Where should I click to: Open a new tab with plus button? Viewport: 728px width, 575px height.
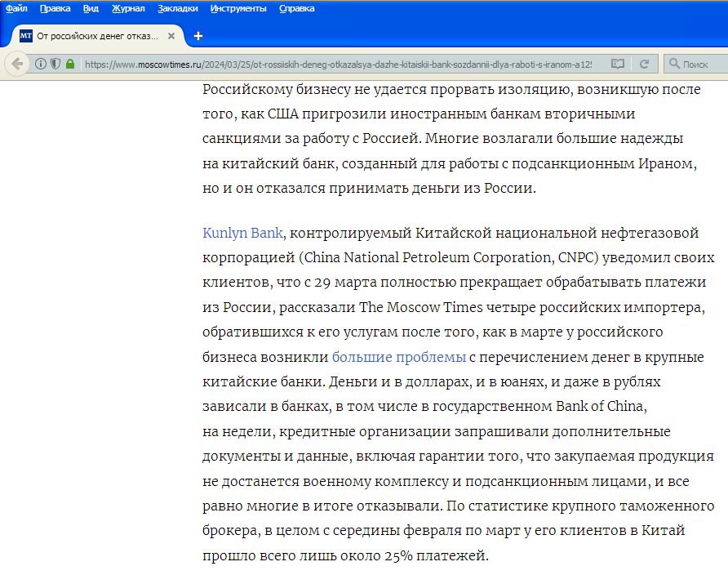click(198, 36)
